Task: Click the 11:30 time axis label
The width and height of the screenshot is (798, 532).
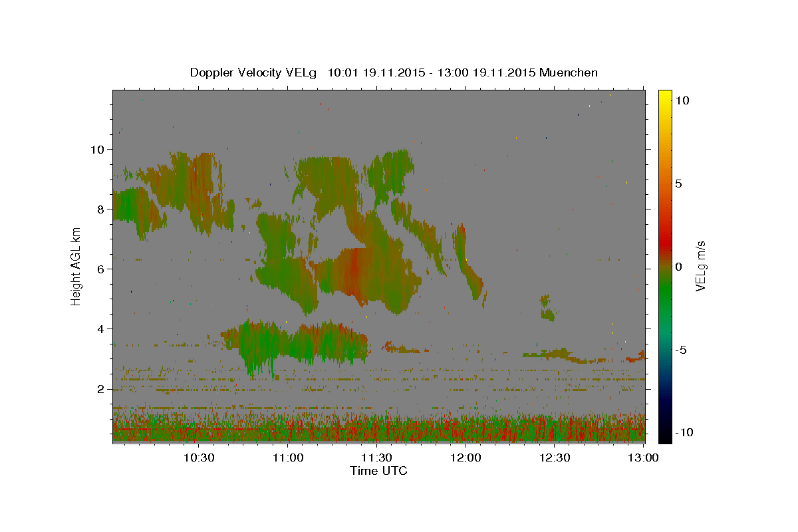Action: pos(377,458)
